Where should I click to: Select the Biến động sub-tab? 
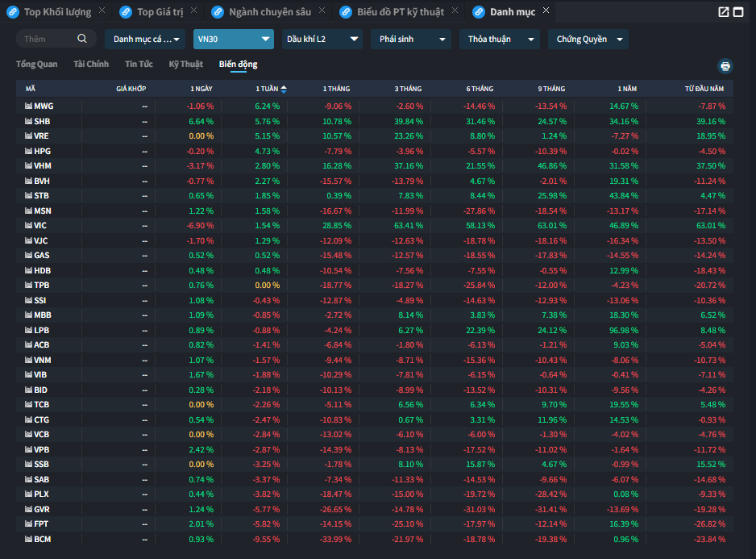pos(239,65)
